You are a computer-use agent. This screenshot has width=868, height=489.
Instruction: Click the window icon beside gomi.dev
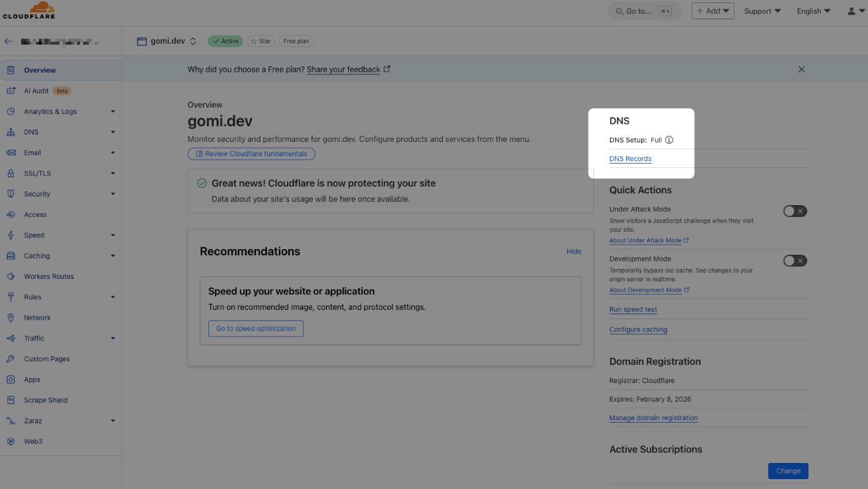(141, 42)
